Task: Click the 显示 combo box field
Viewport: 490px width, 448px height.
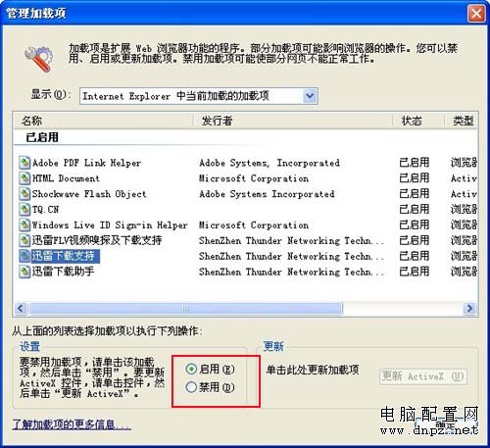Action: tap(199, 96)
